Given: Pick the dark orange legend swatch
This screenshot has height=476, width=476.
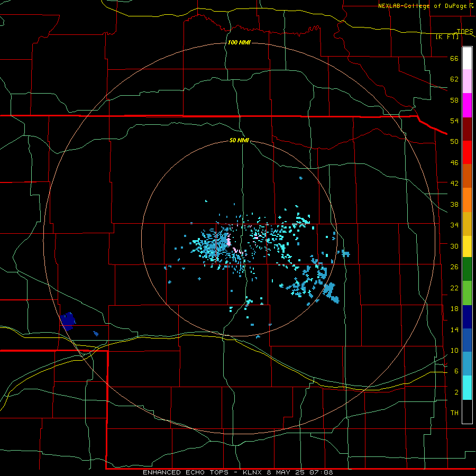Looking at the screenshot, I should click(467, 176).
